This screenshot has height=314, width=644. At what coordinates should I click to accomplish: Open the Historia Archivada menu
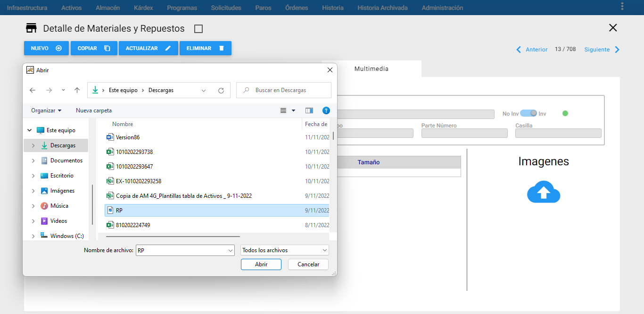(x=382, y=8)
